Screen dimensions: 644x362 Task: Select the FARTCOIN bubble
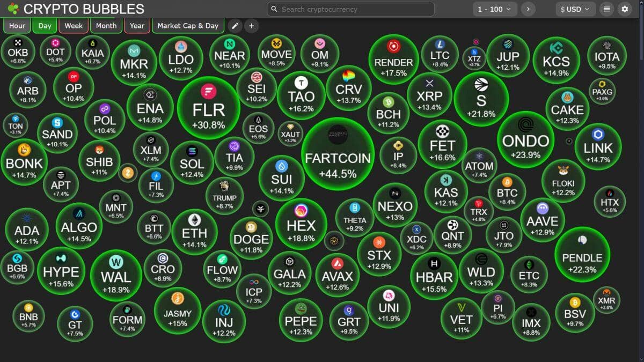coord(338,153)
